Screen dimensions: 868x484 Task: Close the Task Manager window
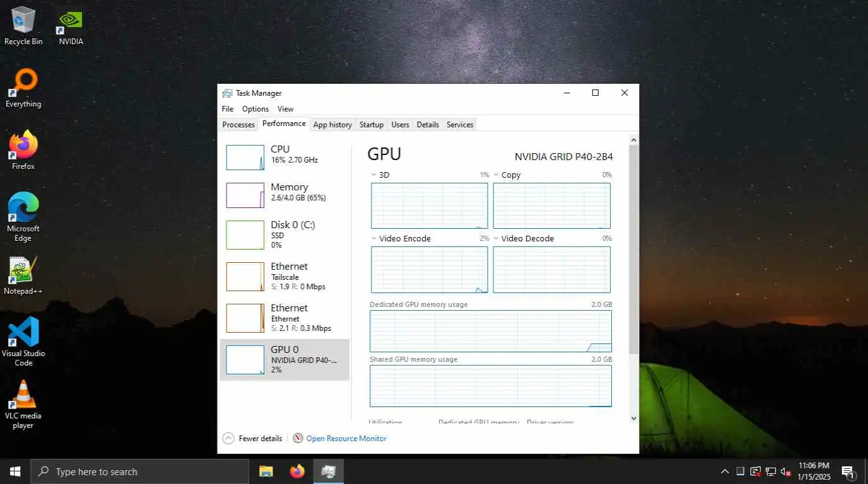[624, 93]
